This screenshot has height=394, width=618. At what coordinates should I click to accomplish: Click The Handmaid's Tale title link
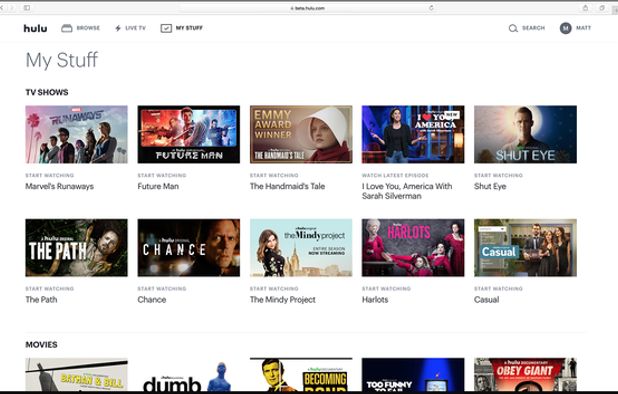pyautogui.click(x=287, y=186)
